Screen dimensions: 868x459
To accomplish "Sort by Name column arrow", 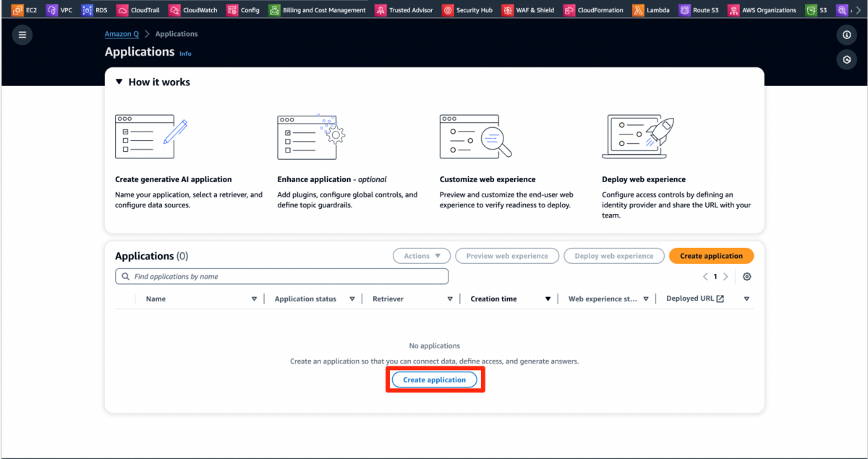I will coord(254,299).
